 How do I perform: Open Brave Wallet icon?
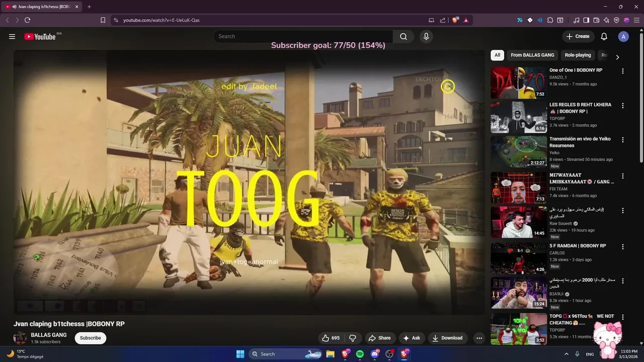tap(596, 20)
